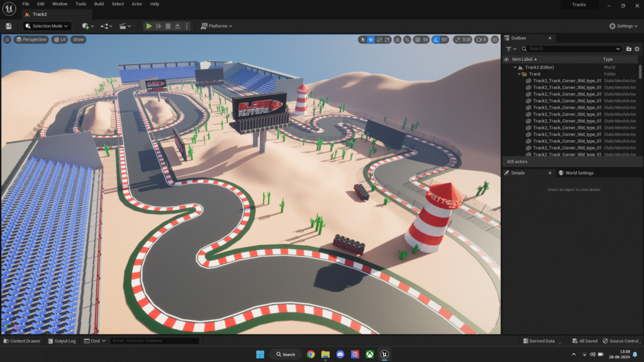Toggle scale snapping in the viewport
The height and width of the screenshot is (362, 644).
(x=457, y=40)
